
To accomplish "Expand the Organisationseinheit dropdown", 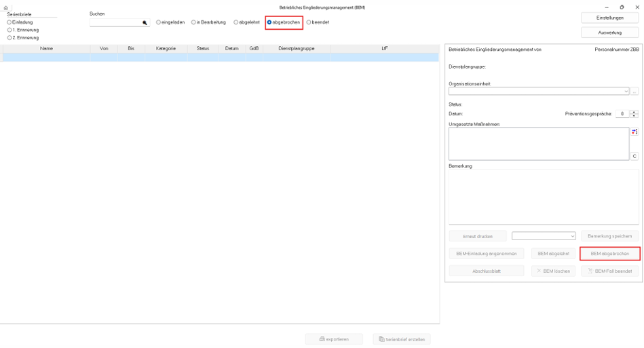I will [626, 91].
